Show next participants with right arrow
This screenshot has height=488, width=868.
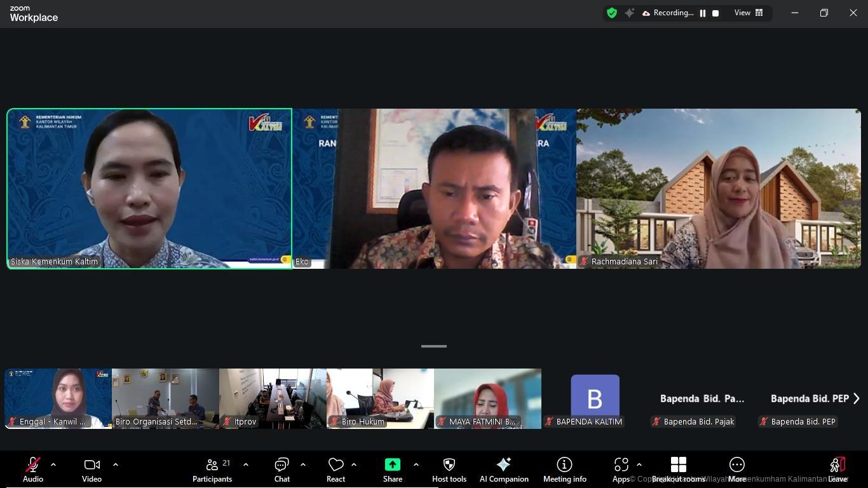(856, 398)
